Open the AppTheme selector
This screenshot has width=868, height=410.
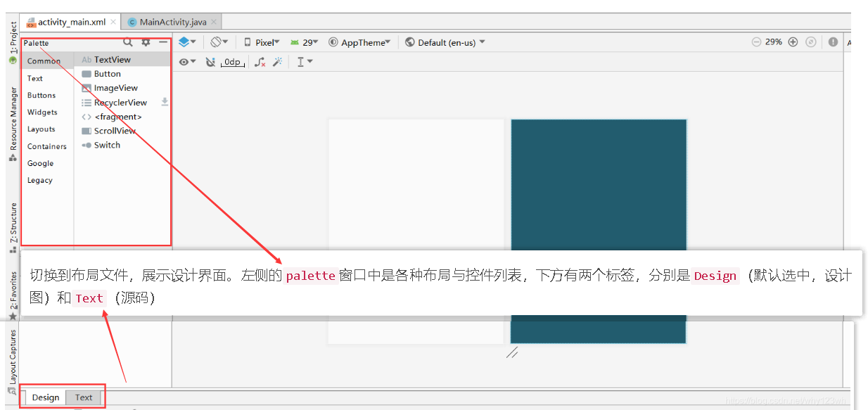coord(359,41)
